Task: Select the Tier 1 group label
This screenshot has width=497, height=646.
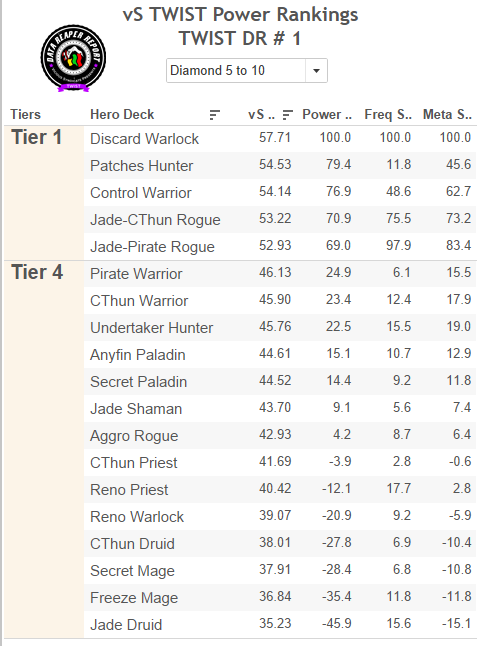Action: pos(37,137)
